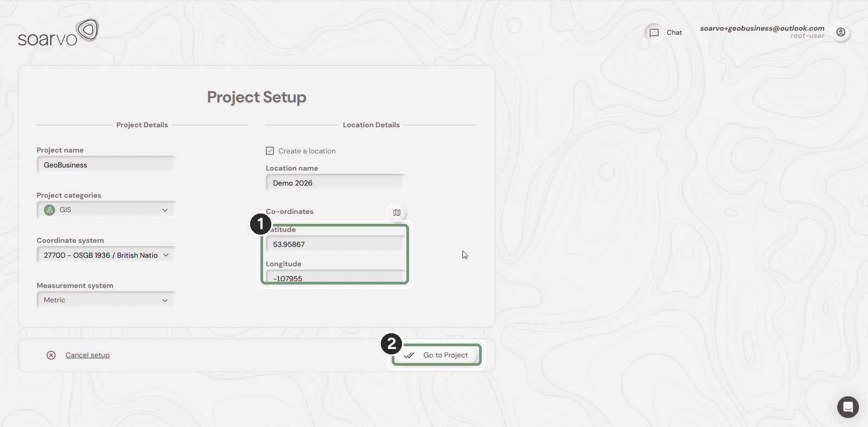Click the Cancel setup link
Viewport: 868px width, 427px height.
click(87, 355)
